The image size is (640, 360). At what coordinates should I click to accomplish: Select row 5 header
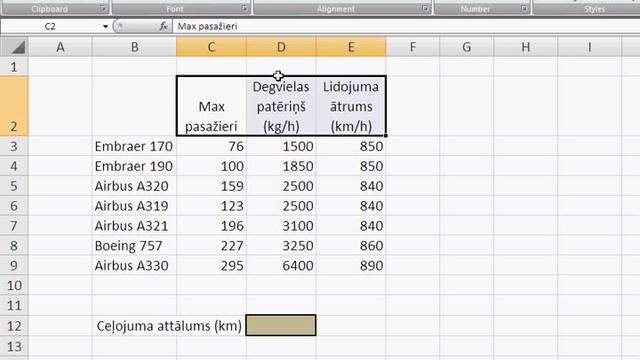pyautogui.click(x=14, y=186)
